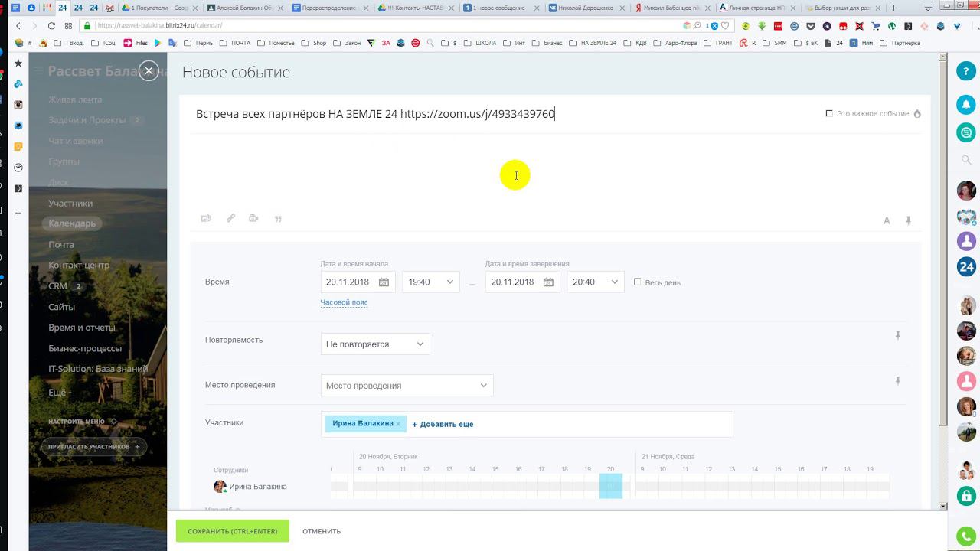Viewport: 980px width, 551px height.
Task: Click 'ПРИГЛАСИТЬ УЧАСТНИКОВ' button
Action: (x=93, y=446)
